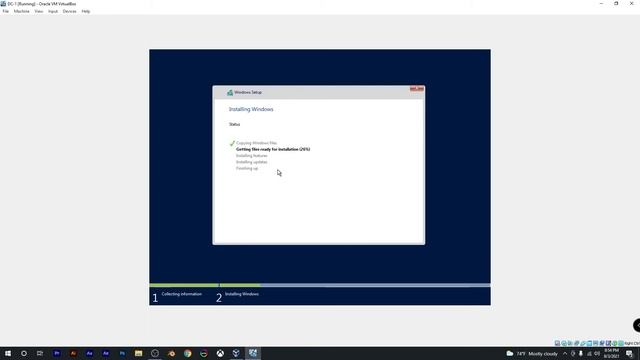Image resolution: width=640 pixels, height=360 pixels.
Task: Close the Windows Setup dialog
Action: pos(417,89)
